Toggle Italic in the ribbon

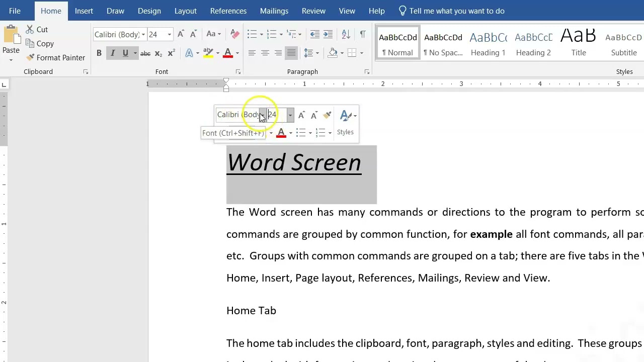pos(112,53)
